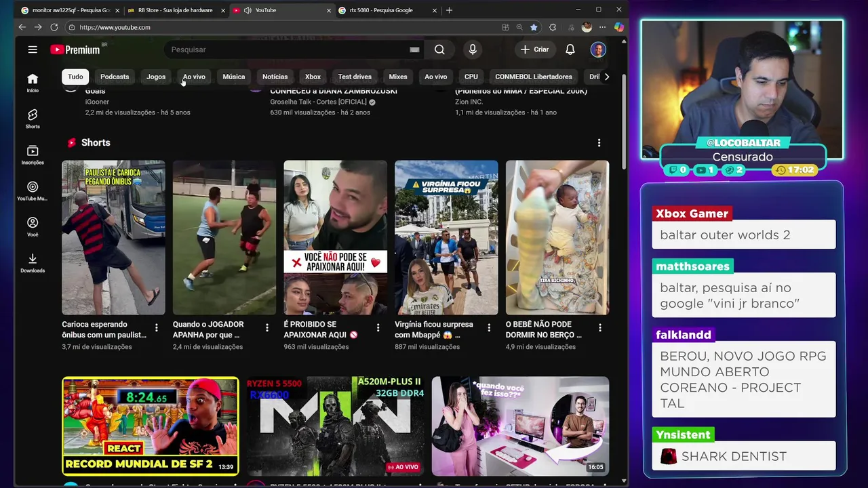The width and height of the screenshot is (868, 488).
Task: Open the YouTube hamburger guide menu
Action: (x=33, y=49)
